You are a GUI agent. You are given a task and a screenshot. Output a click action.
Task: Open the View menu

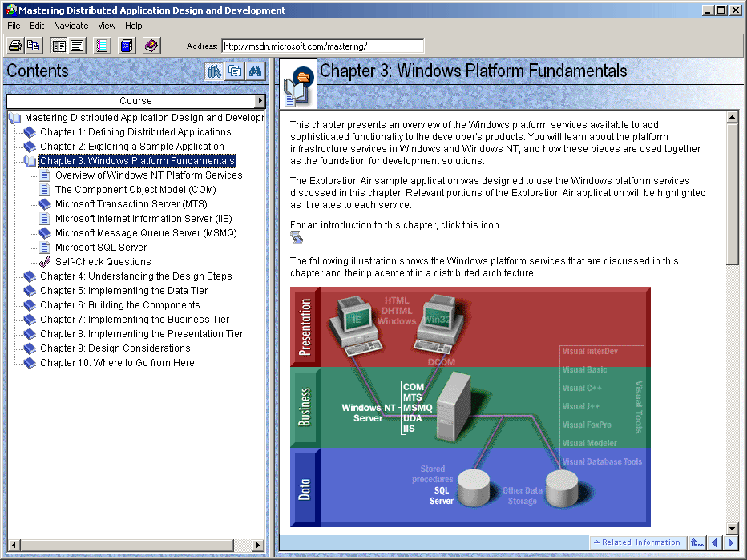click(x=107, y=26)
